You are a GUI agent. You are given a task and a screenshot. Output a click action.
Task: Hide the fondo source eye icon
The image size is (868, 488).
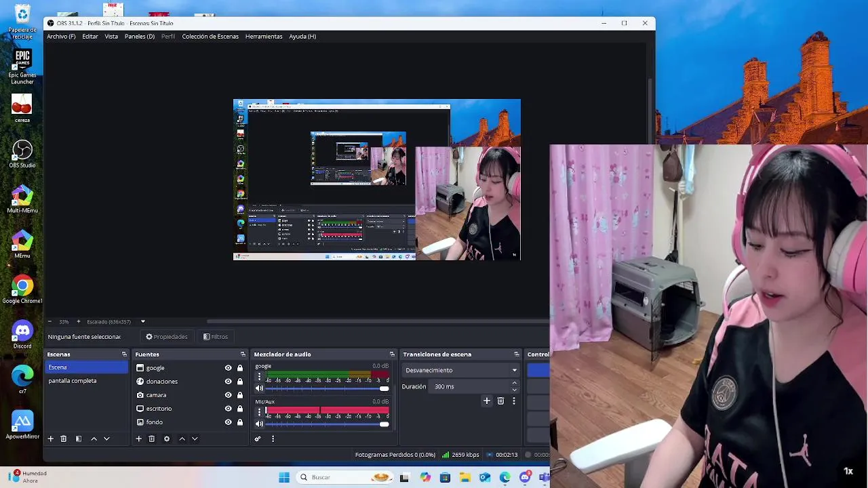228,422
